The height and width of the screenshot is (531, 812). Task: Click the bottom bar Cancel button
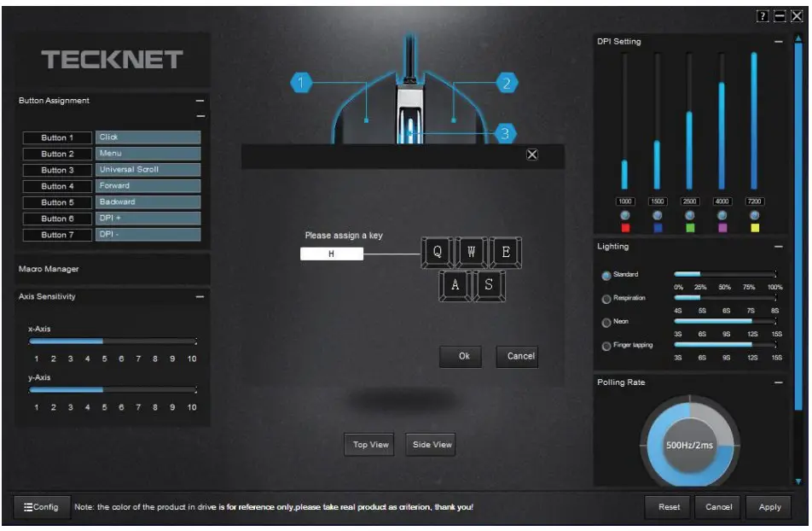[x=719, y=506]
